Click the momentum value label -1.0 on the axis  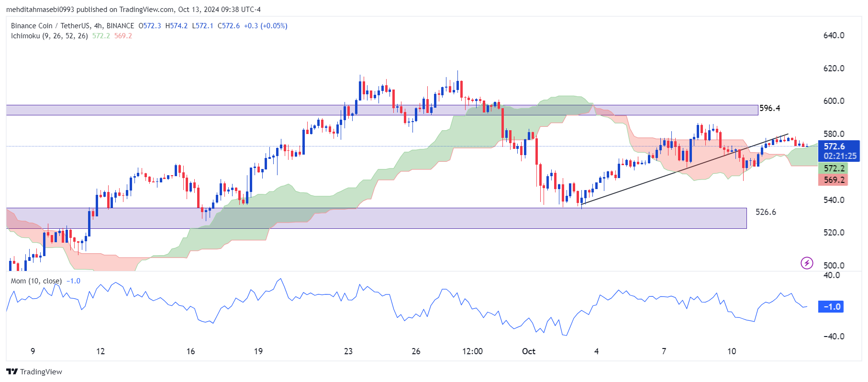coord(831,307)
